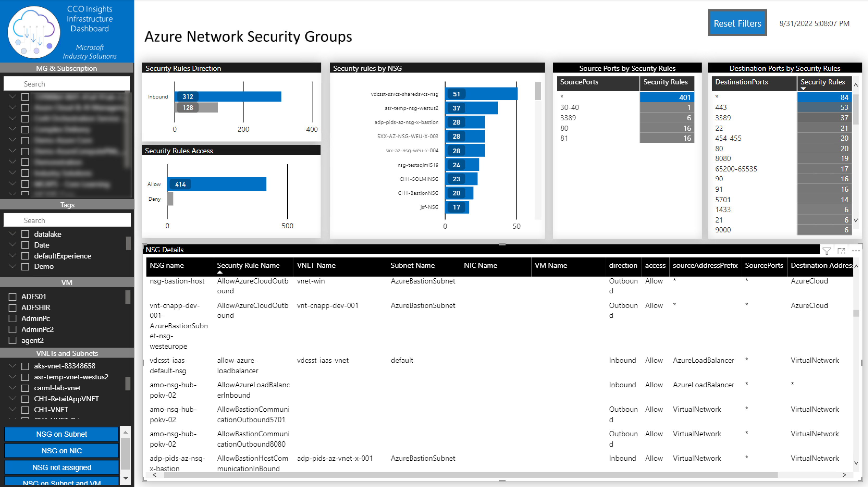Select the ADFSHIR VM checkbox
Viewport: 868px width, 487px height.
(13, 308)
